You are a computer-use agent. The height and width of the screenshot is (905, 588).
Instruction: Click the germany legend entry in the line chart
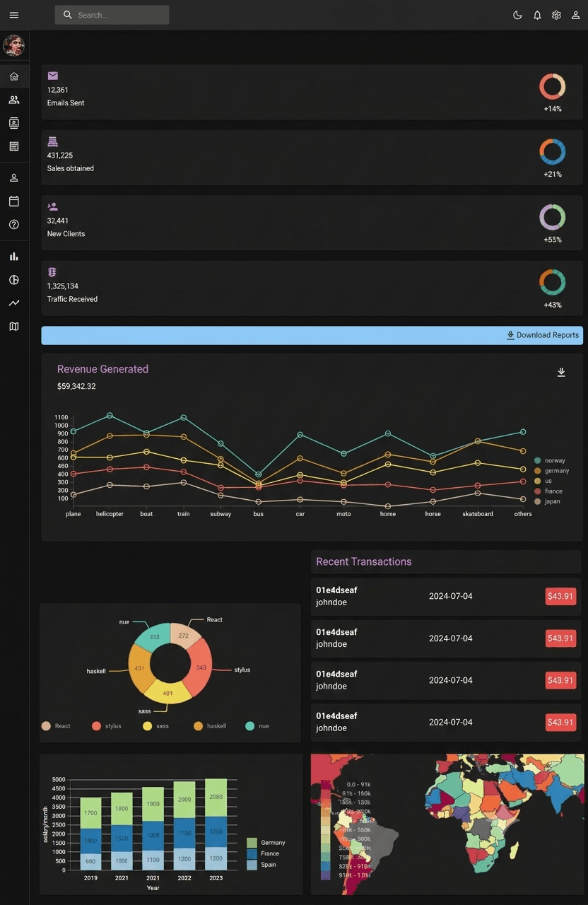coord(552,471)
